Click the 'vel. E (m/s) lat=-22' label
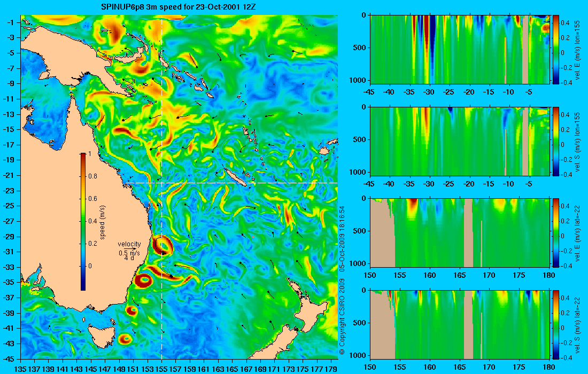This screenshot has width=588, height=374. [577, 233]
